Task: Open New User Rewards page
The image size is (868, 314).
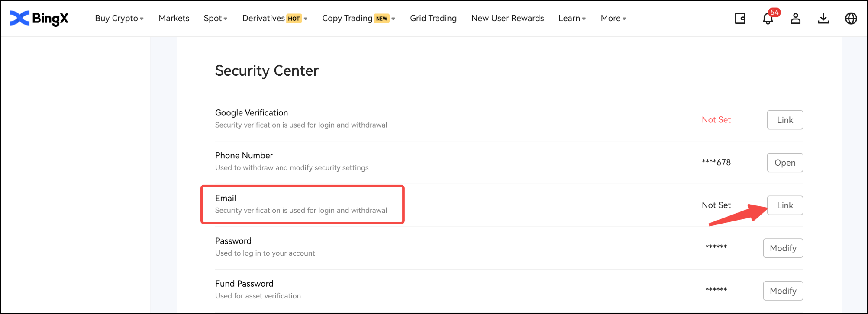Action: pyautogui.click(x=507, y=19)
